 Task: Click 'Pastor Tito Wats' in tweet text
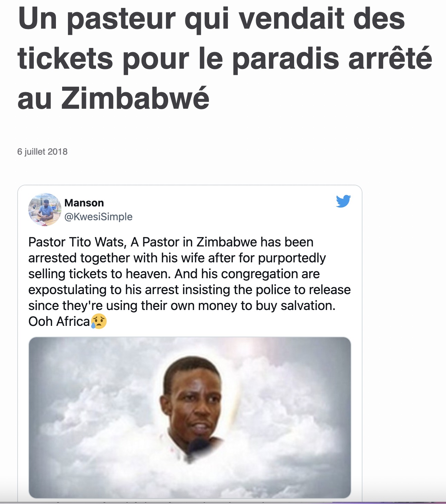pyautogui.click(x=76, y=242)
